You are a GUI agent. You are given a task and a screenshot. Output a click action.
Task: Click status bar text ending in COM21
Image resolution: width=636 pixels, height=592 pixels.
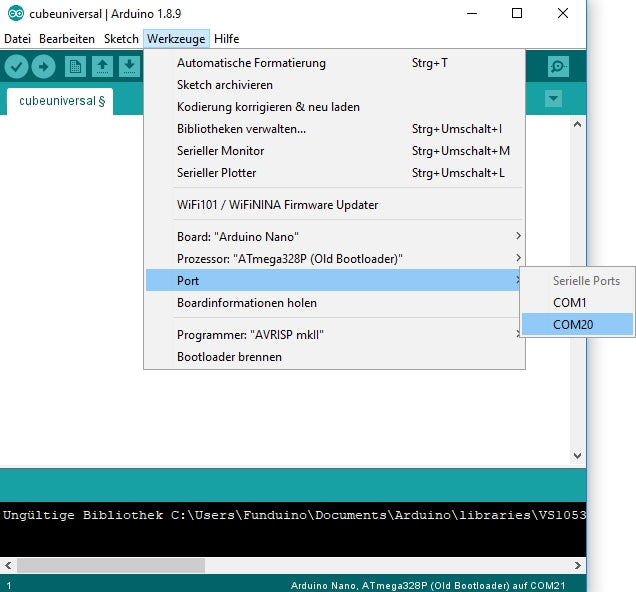point(428,586)
